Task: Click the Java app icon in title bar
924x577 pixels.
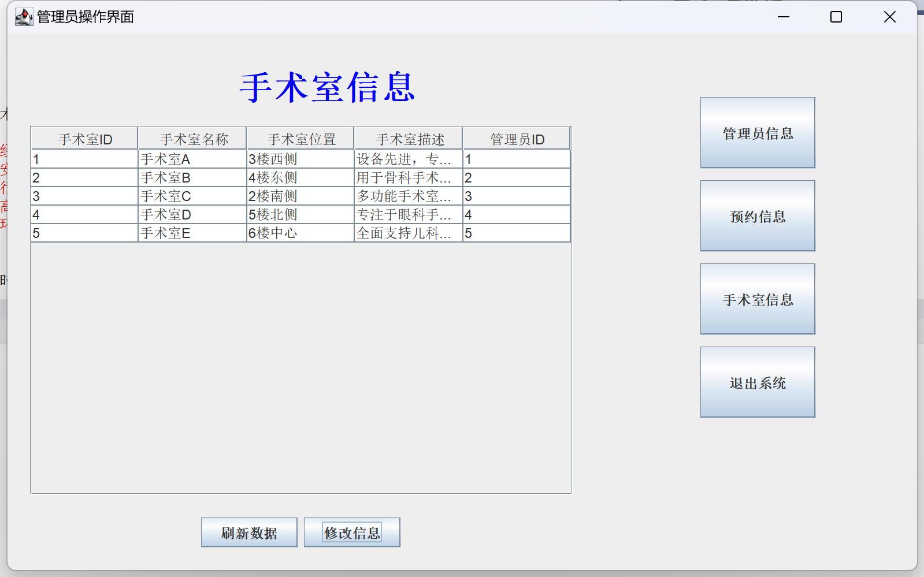Action: coord(24,17)
